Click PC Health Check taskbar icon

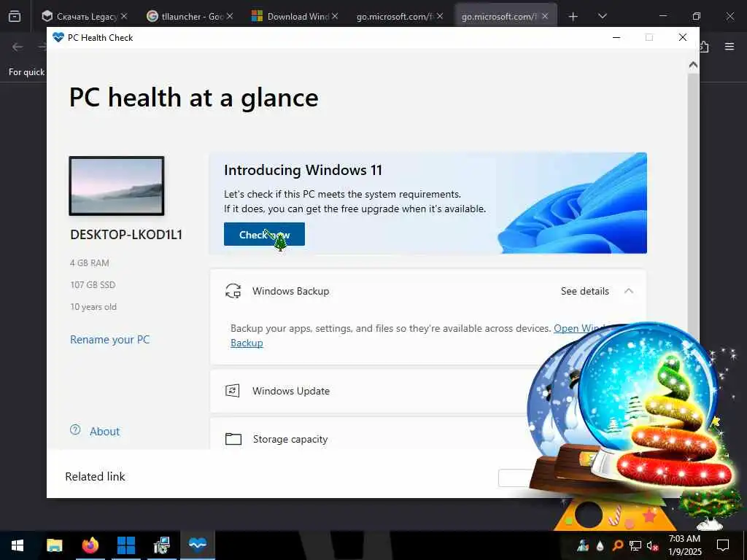(197, 545)
